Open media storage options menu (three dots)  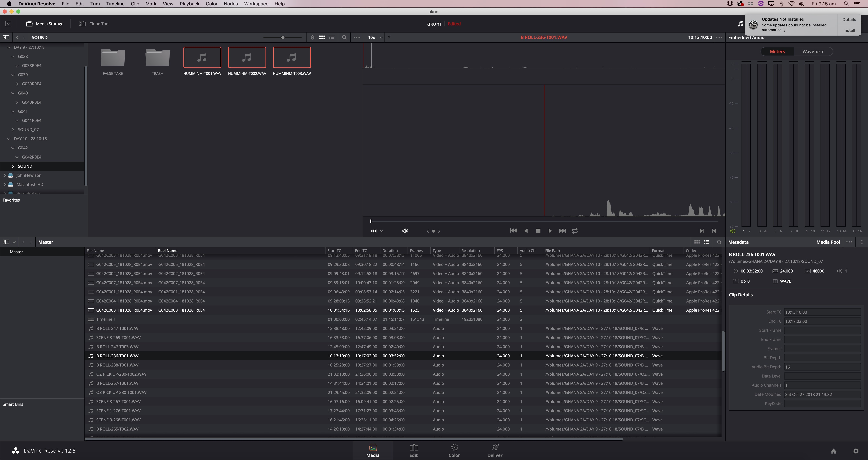click(357, 37)
